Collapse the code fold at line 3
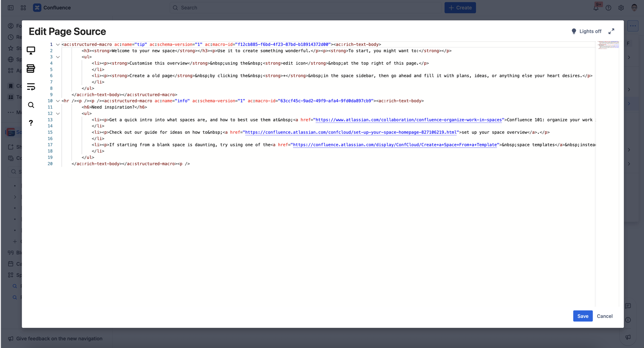 pyautogui.click(x=58, y=57)
